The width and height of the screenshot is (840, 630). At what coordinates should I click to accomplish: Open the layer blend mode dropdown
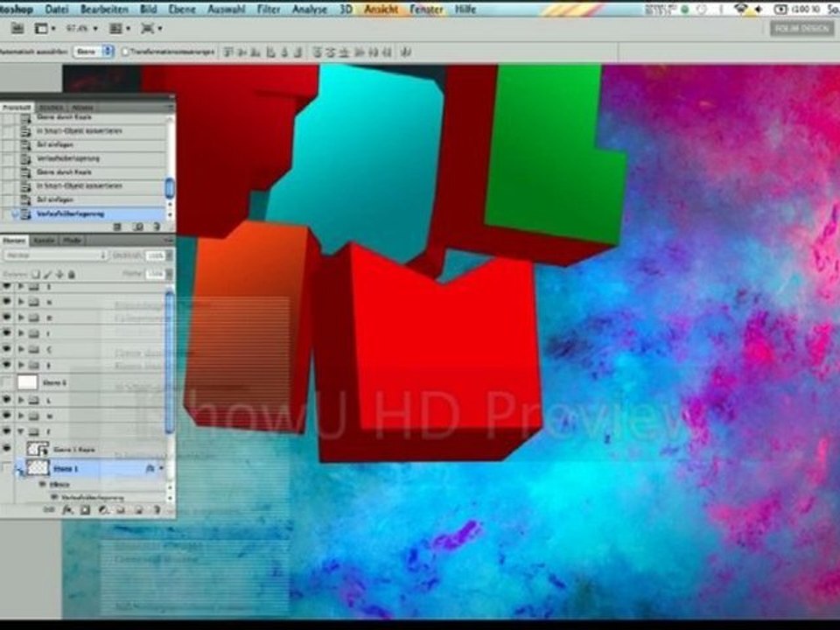[56, 255]
